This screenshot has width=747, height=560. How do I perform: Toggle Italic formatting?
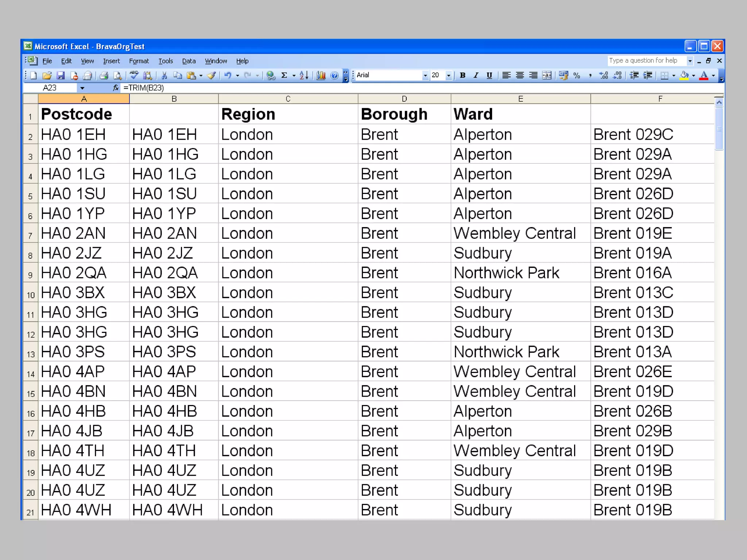pyautogui.click(x=476, y=75)
